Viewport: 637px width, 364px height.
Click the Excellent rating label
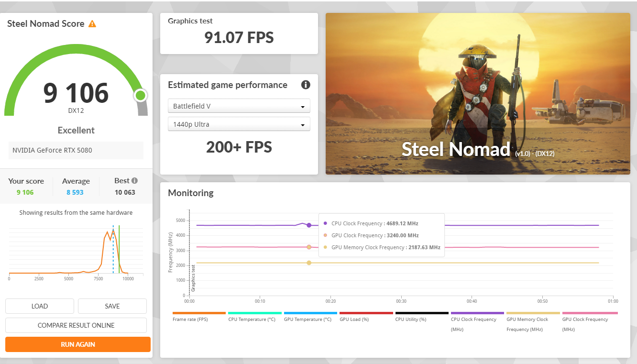(76, 130)
